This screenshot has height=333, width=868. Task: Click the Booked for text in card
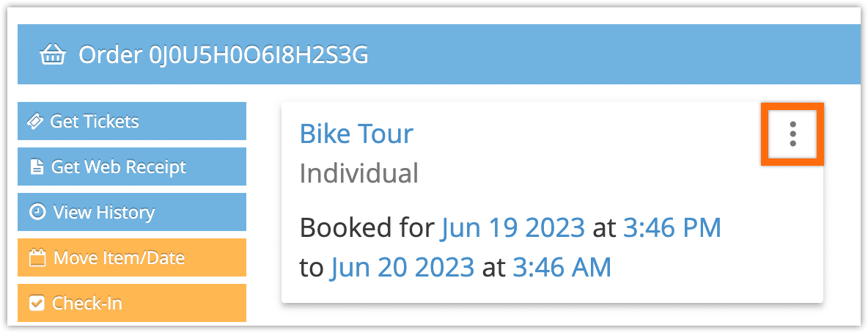[x=367, y=227]
